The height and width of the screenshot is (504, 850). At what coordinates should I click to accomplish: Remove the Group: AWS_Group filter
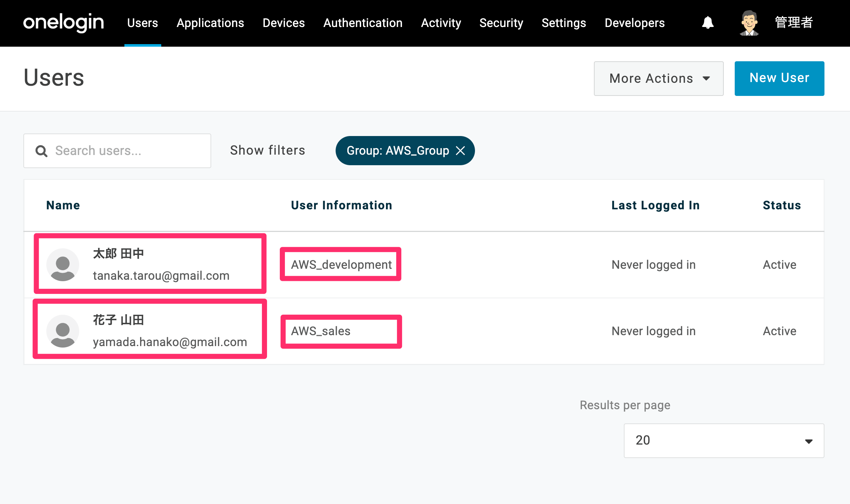461,151
